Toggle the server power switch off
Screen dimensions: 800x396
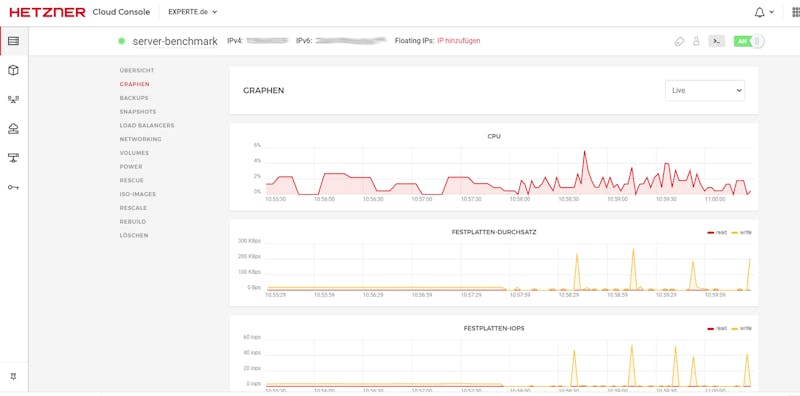tap(749, 41)
